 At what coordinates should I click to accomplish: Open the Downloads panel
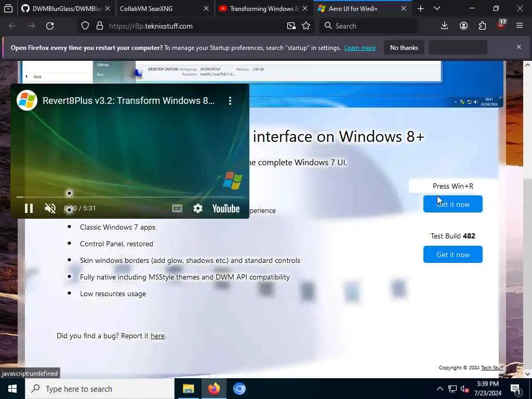[445, 26]
